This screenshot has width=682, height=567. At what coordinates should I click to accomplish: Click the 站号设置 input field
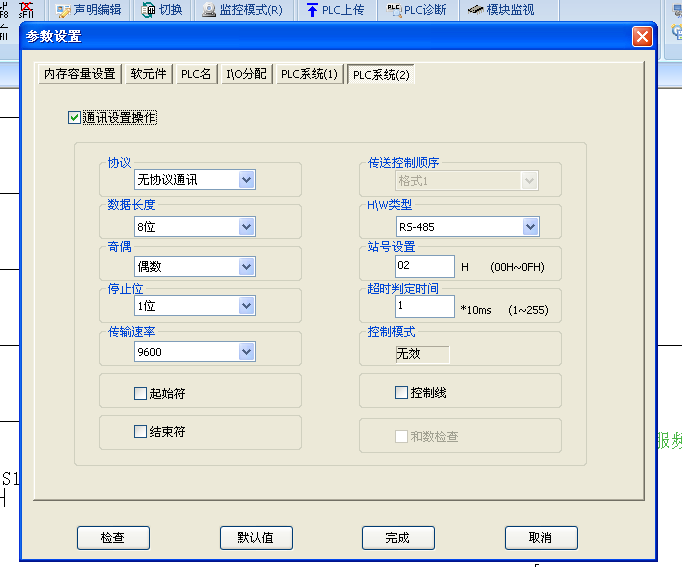pyautogui.click(x=425, y=266)
